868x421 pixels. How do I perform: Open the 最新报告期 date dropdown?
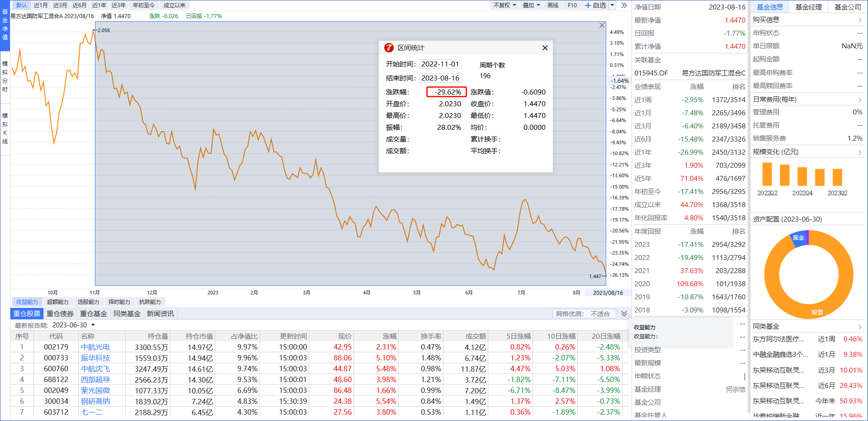[93, 325]
